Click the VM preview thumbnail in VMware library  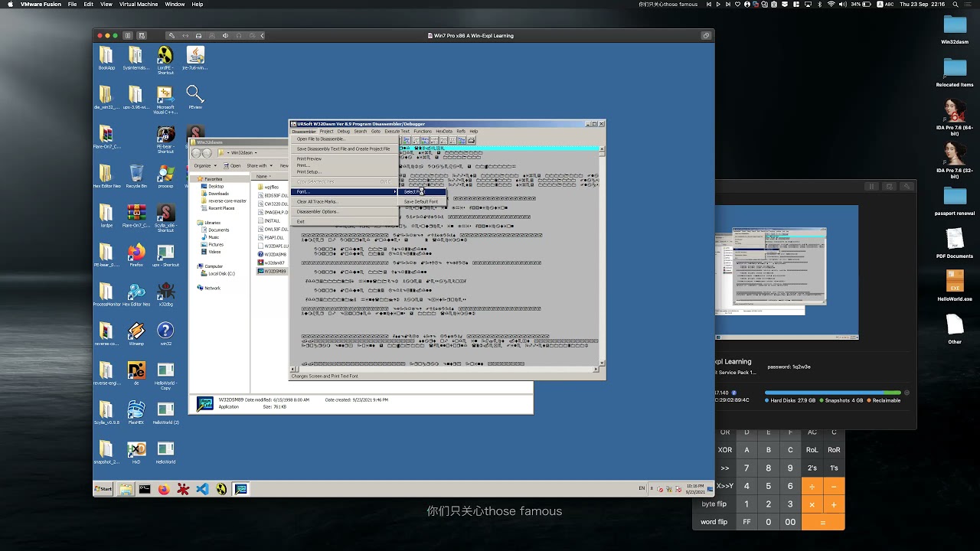[786, 272]
